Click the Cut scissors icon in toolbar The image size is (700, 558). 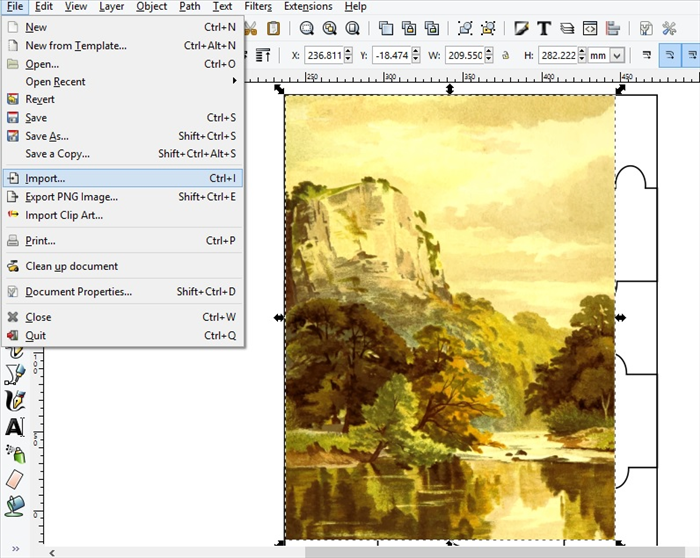click(x=250, y=29)
